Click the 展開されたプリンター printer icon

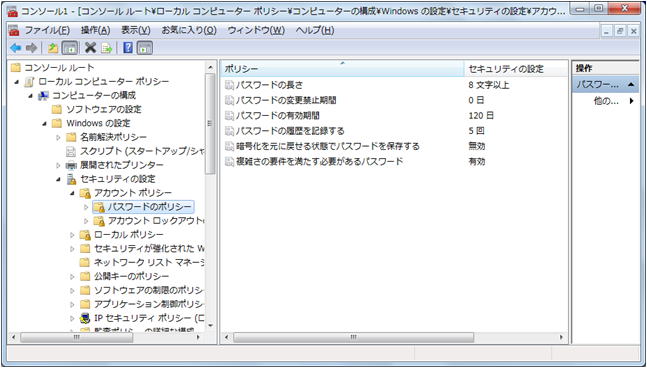tap(71, 165)
